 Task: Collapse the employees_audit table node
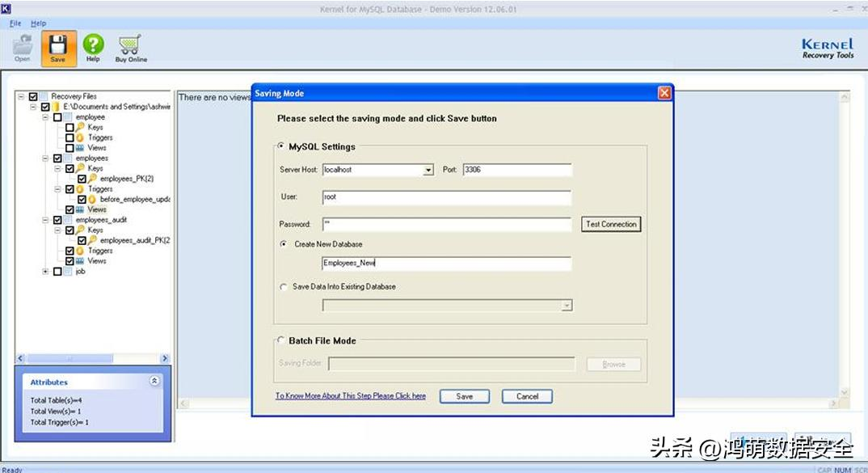tap(45, 220)
